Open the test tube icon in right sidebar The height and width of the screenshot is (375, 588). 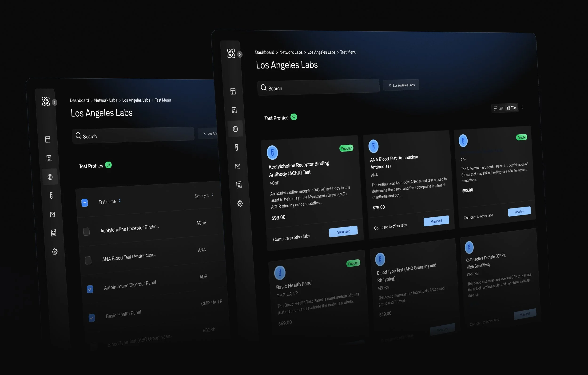point(236,147)
